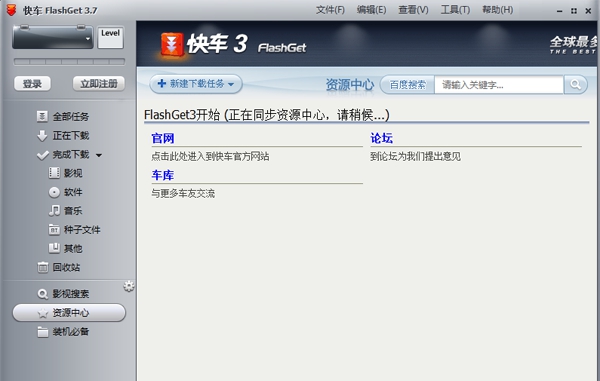Open the 查看(V) menu
The width and height of the screenshot is (600, 381).
pos(413,10)
